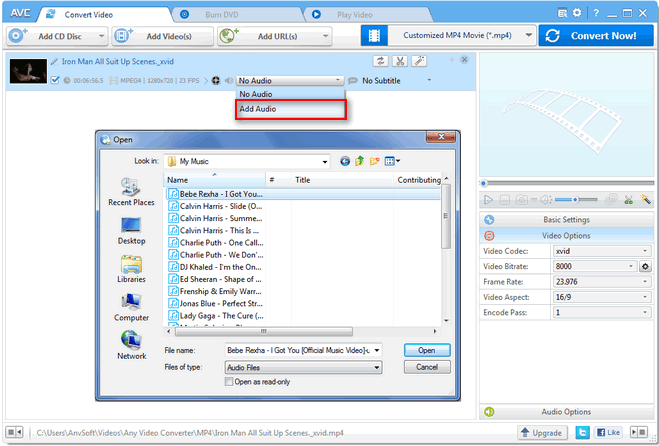Viewport: 659px width, 446px height.
Task: Open Network in dialog sidebar
Action: [x=131, y=346]
